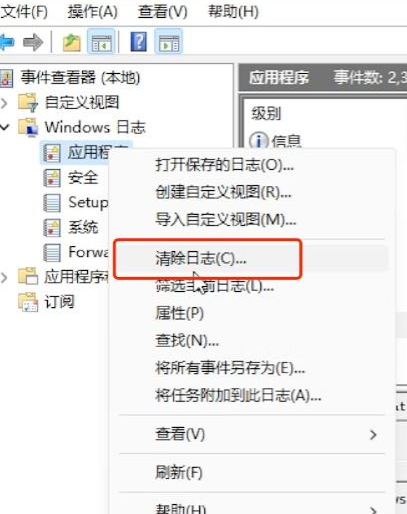407x514 pixels.
Task: Expand the 应用程序和服务 tree node
Action: coord(4,277)
